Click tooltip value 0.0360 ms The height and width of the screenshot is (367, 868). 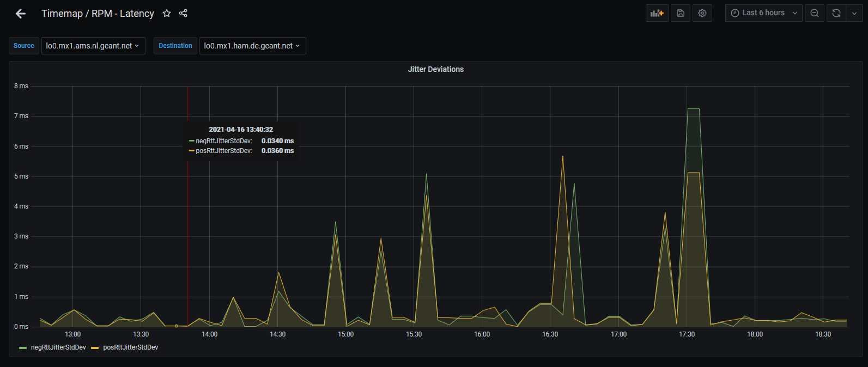click(277, 151)
